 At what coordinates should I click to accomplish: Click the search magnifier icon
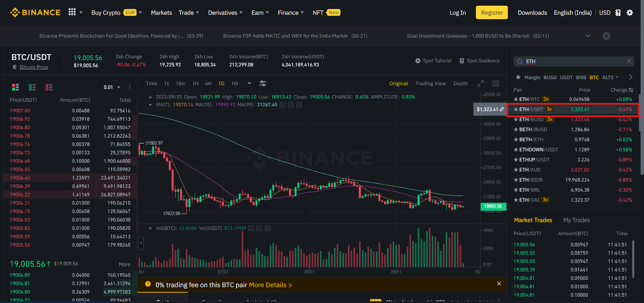click(520, 62)
